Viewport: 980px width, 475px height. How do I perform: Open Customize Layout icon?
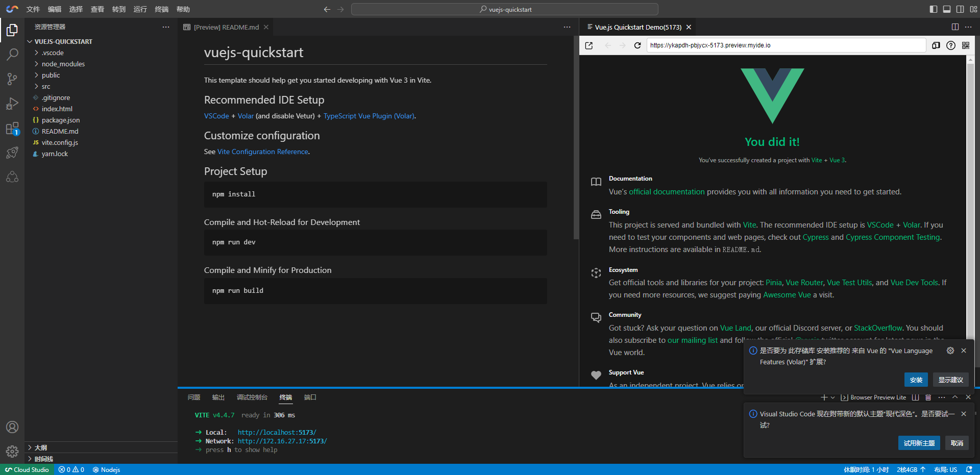tap(973, 9)
